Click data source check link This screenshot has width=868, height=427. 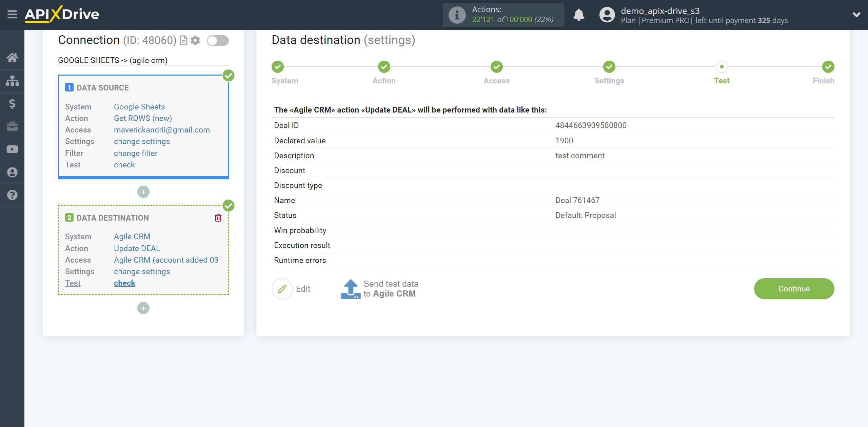(124, 165)
